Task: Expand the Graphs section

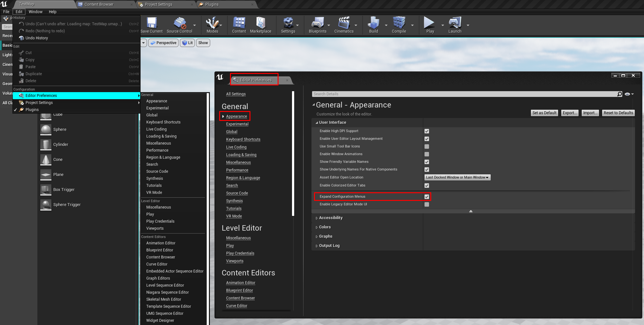Action: pos(317,237)
